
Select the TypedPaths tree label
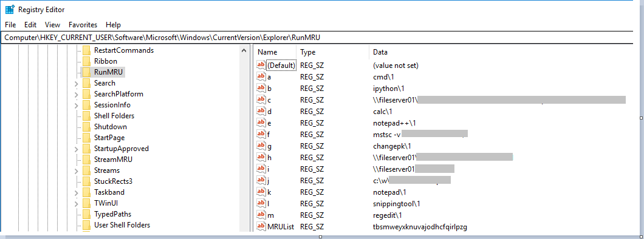(113, 214)
